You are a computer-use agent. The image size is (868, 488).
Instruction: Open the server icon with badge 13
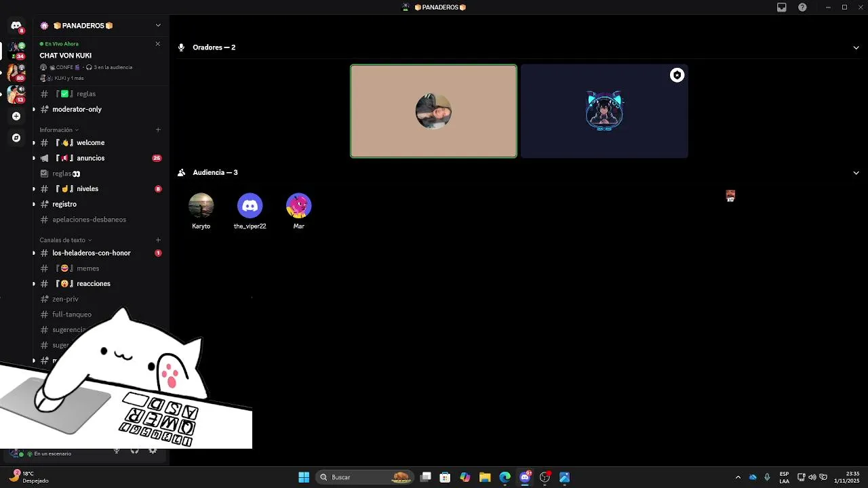coord(16,94)
